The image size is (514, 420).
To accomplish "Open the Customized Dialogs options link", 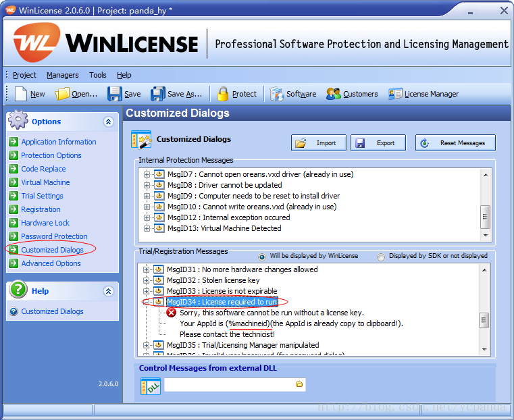I will tap(53, 250).
